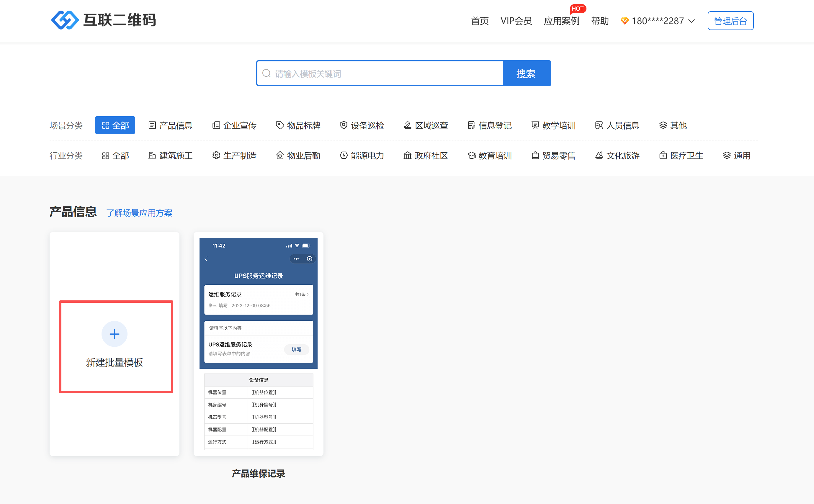The image size is (814, 504).
Task: Select the 全部 scene category filter
Action: click(x=115, y=125)
